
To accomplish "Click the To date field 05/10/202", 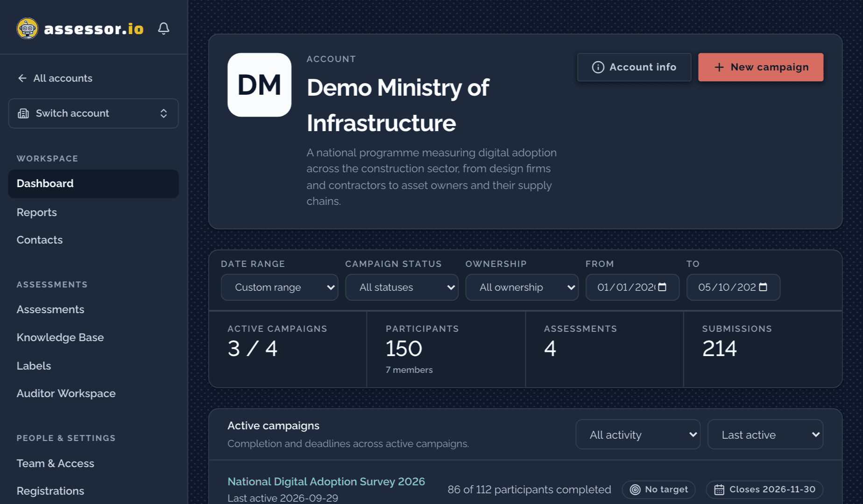I will coord(733,287).
